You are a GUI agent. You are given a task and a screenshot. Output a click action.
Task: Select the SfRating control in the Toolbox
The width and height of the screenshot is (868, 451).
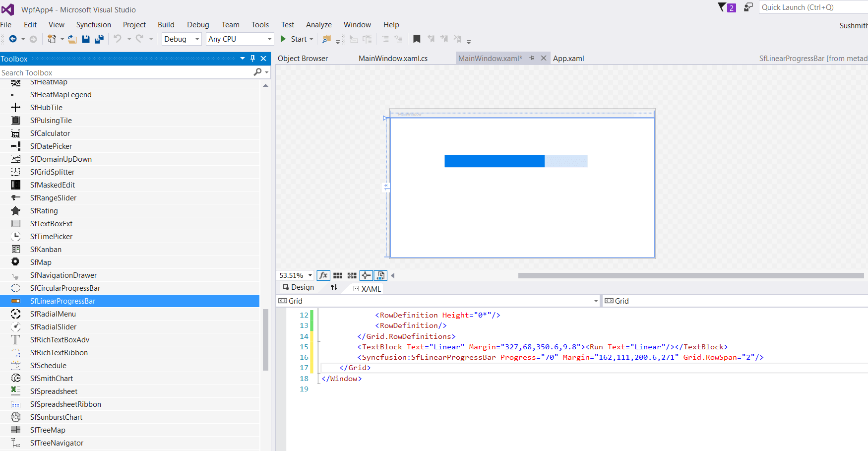[x=44, y=210]
